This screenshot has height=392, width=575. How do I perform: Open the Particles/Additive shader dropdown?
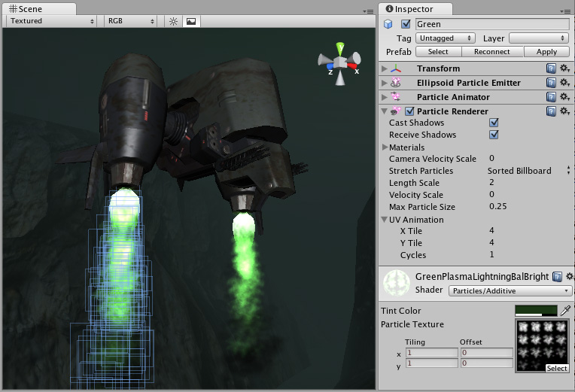point(510,290)
